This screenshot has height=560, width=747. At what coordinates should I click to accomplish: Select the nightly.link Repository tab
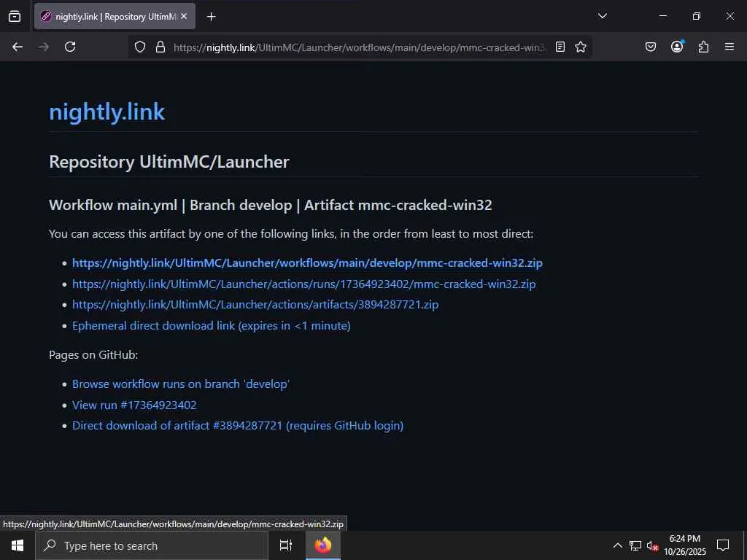(x=115, y=16)
